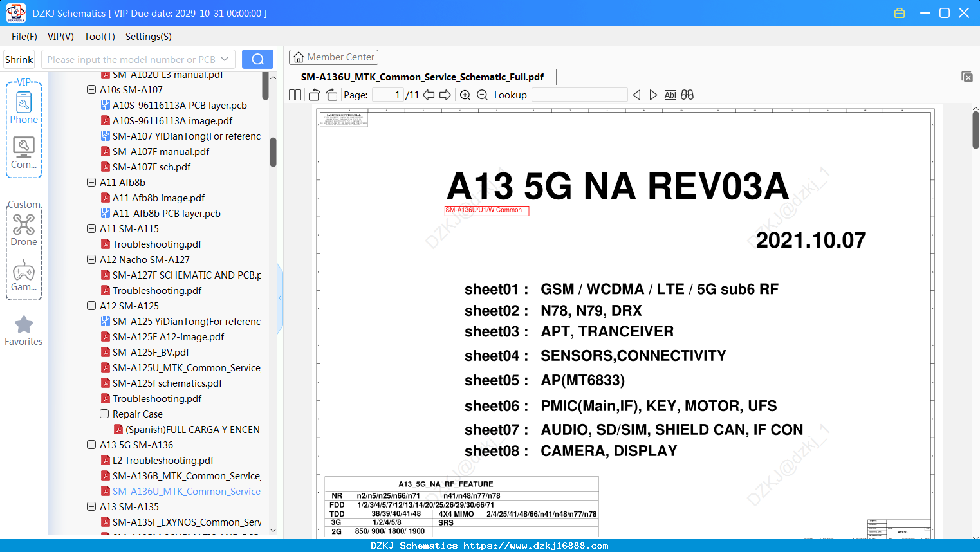Screen dimensions: 980x552
Task: Click the page number input box
Action: point(387,95)
